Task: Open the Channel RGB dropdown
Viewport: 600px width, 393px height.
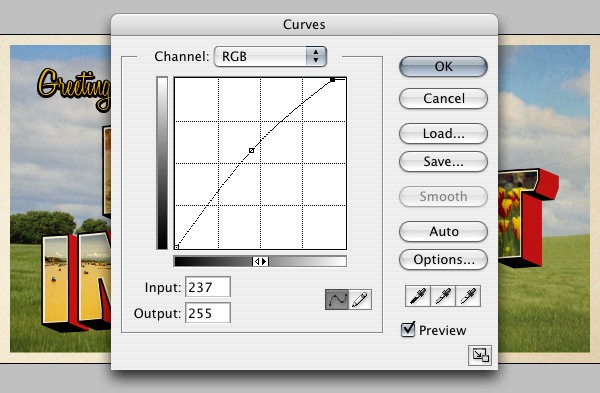Action: [270, 57]
